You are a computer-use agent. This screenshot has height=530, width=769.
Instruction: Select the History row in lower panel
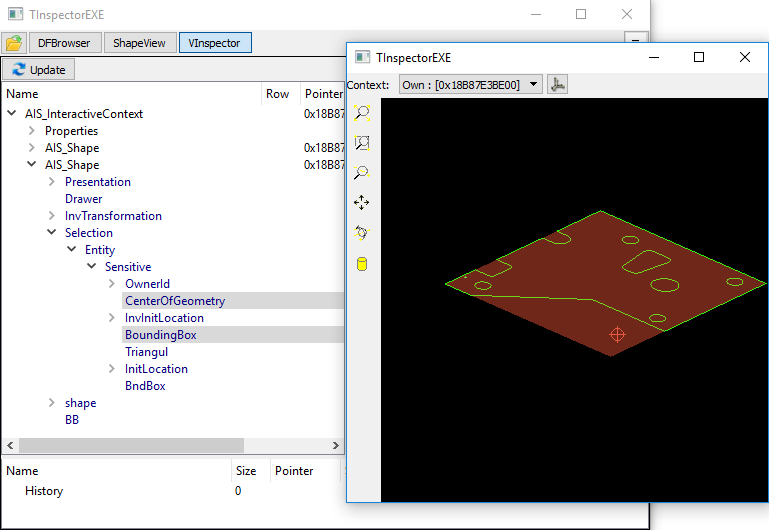(44, 491)
